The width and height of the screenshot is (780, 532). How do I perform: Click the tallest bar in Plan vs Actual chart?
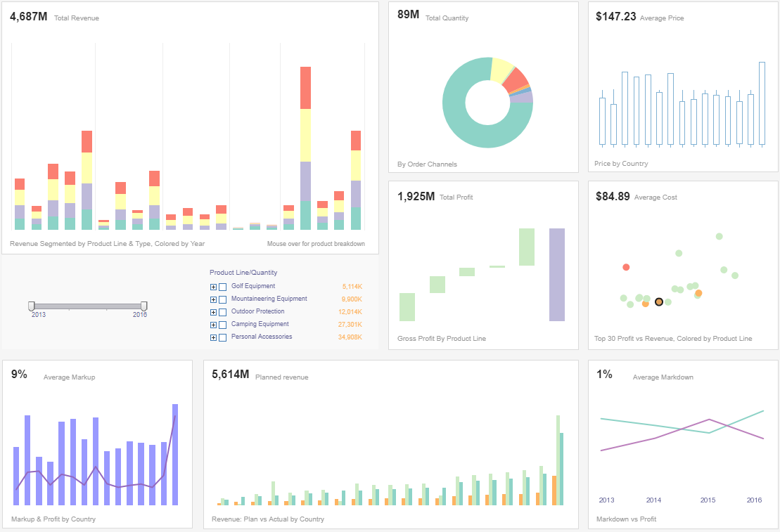point(558,460)
